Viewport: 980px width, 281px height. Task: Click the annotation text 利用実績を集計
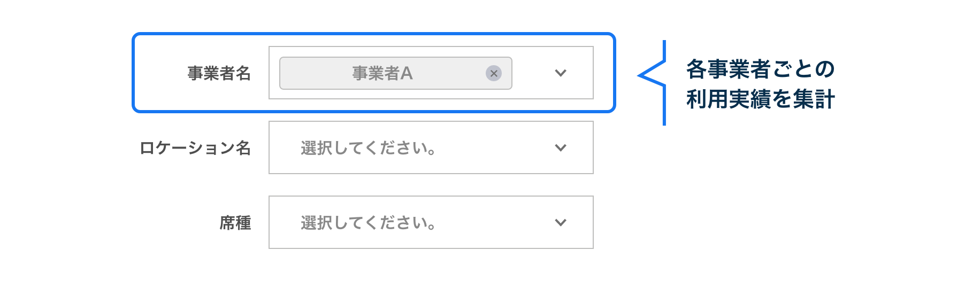click(x=760, y=99)
